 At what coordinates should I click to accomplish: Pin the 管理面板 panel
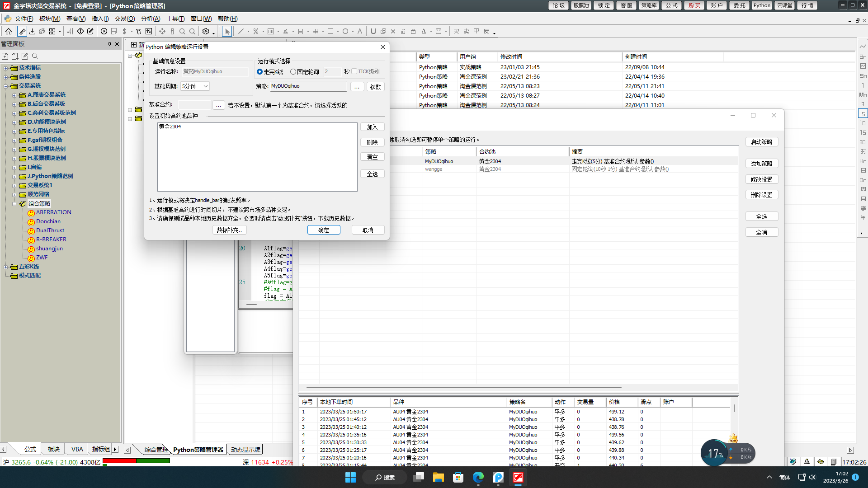pos(109,44)
